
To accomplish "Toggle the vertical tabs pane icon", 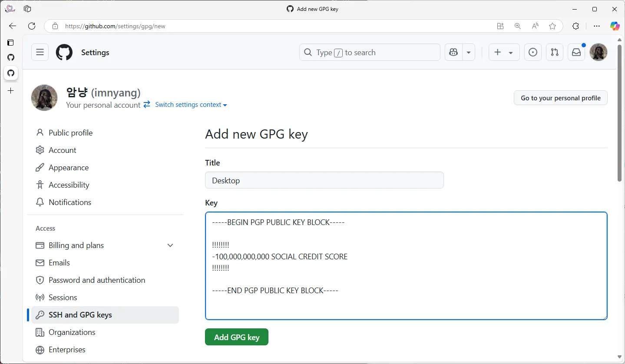I will [x=11, y=43].
